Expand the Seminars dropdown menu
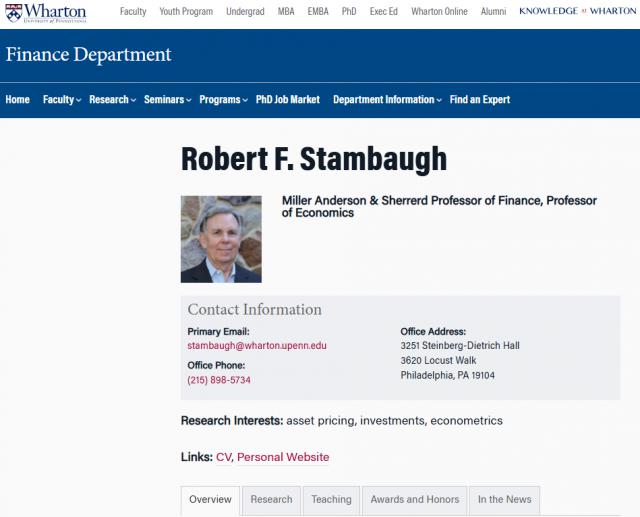This screenshot has width=640, height=517. coord(167,100)
